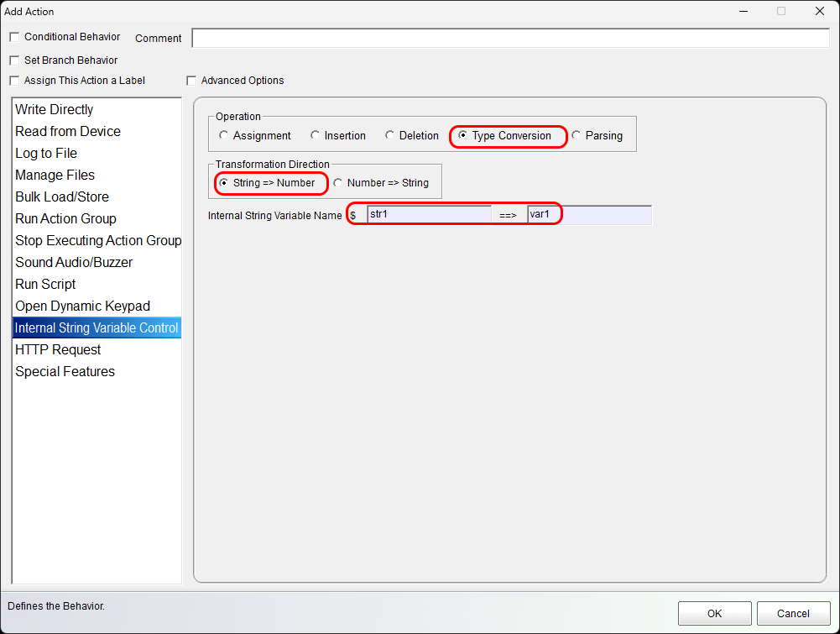
Task: Choose Read from Device action
Action: click(x=68, y=131)
